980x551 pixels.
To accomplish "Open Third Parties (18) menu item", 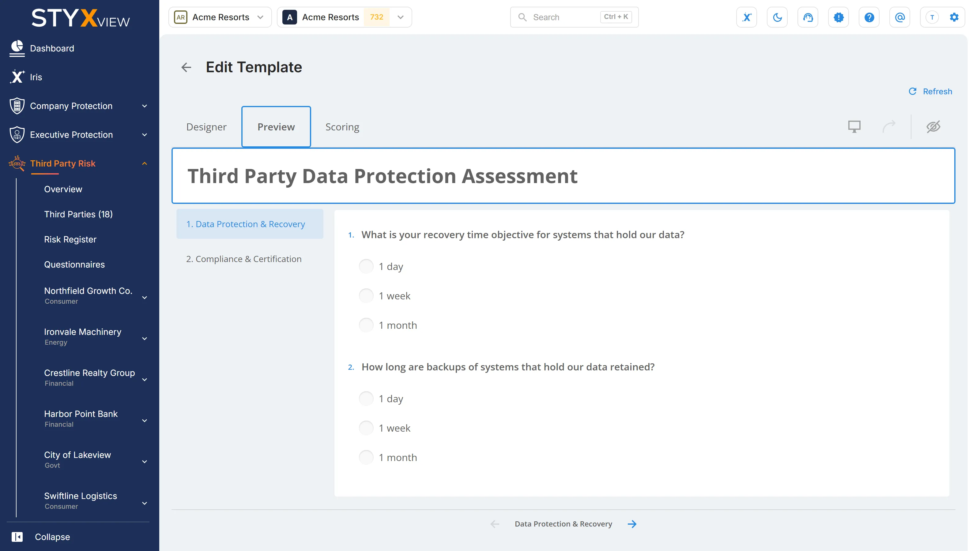I will (x=78, y=214).
